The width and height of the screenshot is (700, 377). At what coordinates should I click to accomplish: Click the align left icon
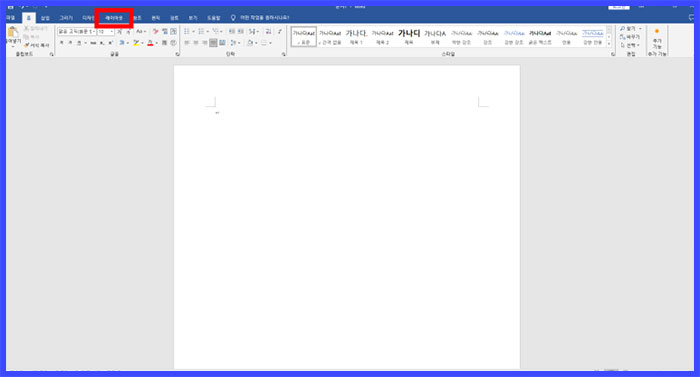187,43
